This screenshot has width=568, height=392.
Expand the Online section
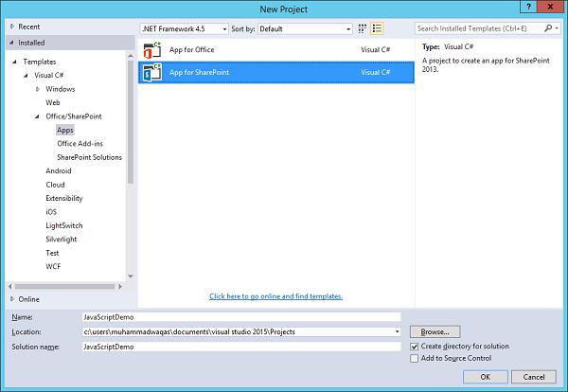tap(12, 299)
